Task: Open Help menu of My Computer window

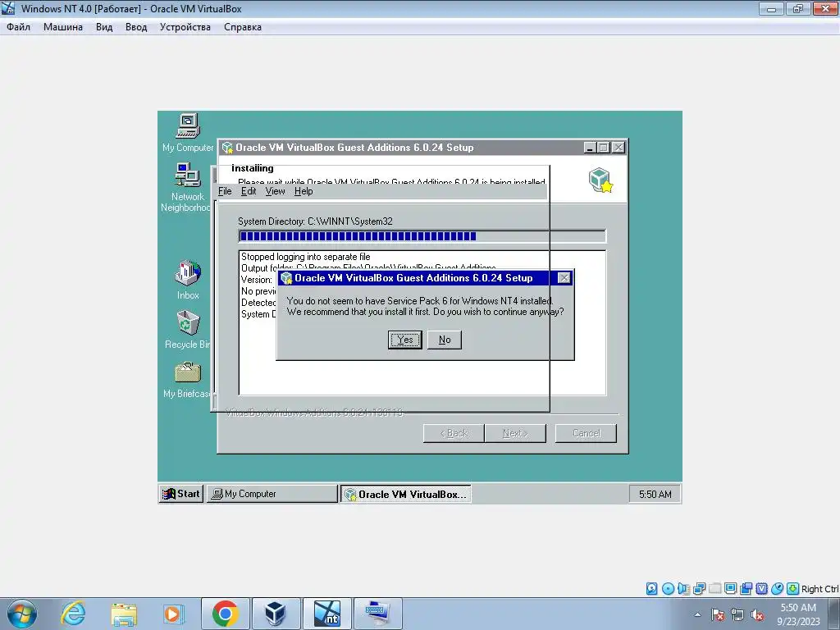Action: coord(304,191)
